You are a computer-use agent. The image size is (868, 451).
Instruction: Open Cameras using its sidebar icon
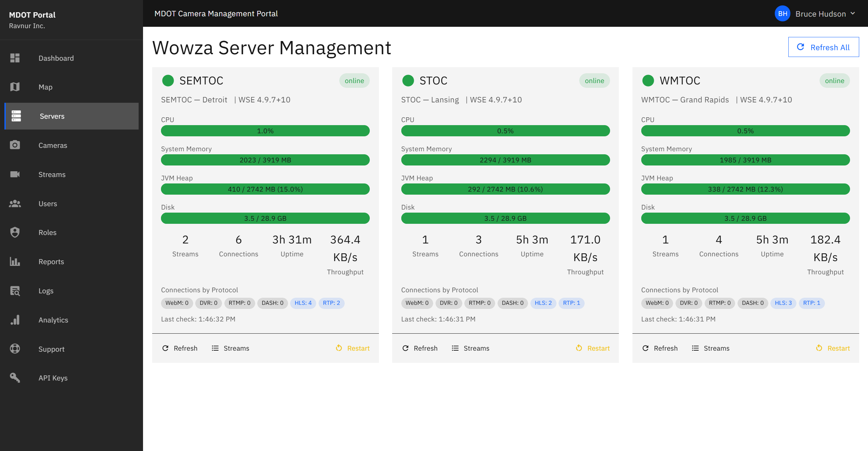tap(15, 145)
